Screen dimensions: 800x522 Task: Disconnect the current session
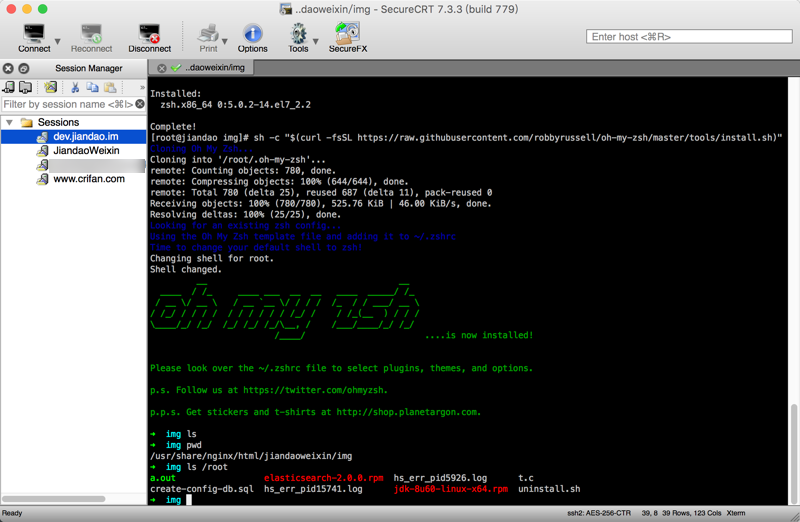coord(149,38)
